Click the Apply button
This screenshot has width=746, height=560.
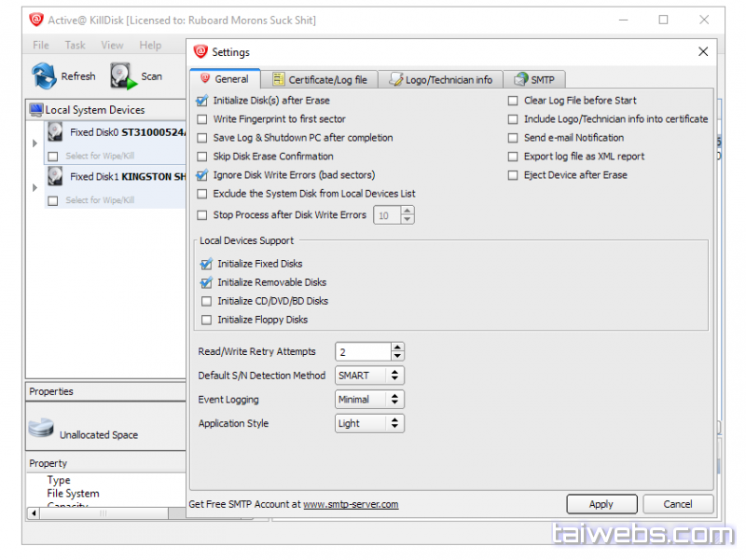click(601, 504)
